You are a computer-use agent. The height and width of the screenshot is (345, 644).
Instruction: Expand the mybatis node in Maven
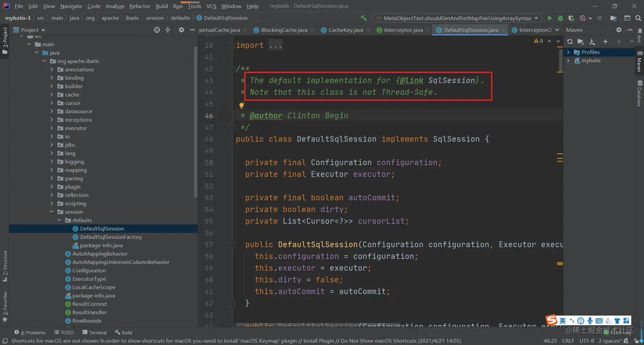tap(568, 61)
